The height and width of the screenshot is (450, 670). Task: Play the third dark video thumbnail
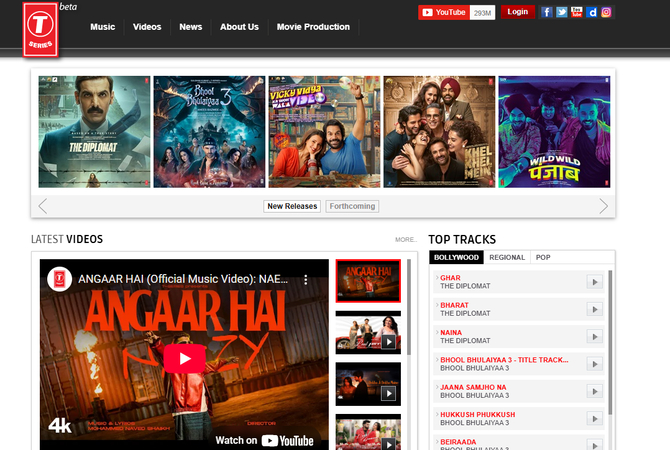[x=368, y=384]
